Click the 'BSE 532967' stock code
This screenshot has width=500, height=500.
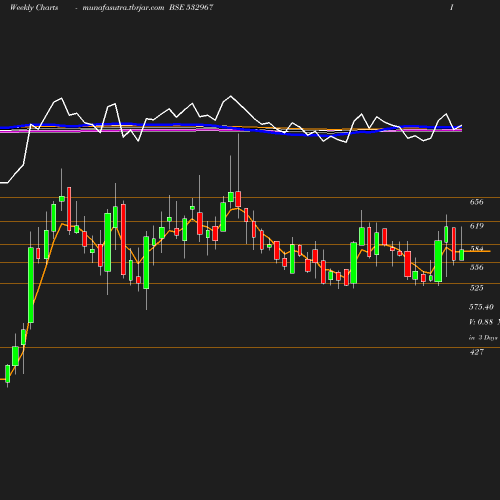191,7
